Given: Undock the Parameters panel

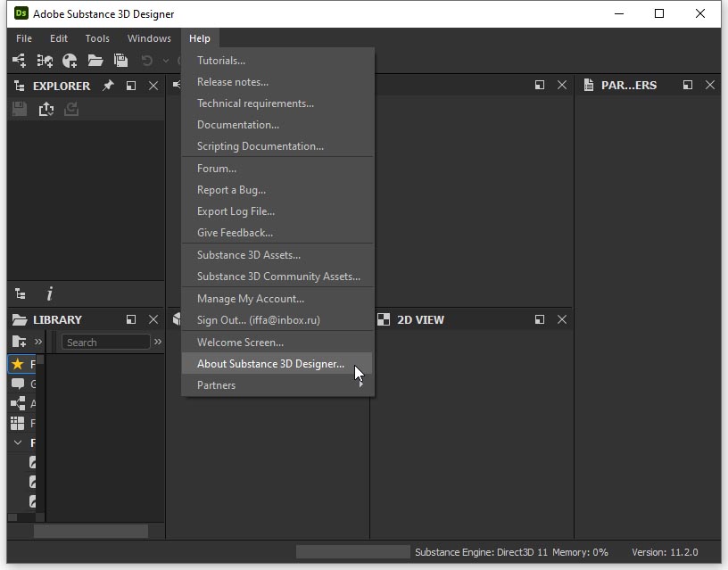Looking at the screenshot, I should [x=688, y=85].
